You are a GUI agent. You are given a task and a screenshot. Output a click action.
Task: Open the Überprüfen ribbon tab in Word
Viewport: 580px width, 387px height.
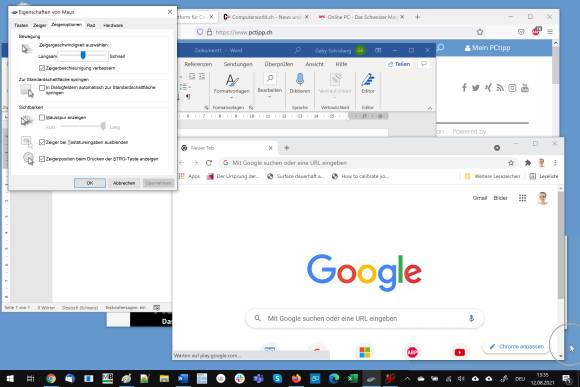[279, 64]
